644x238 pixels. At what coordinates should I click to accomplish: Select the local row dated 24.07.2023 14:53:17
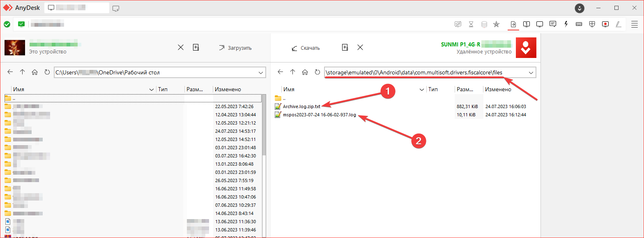133,131
